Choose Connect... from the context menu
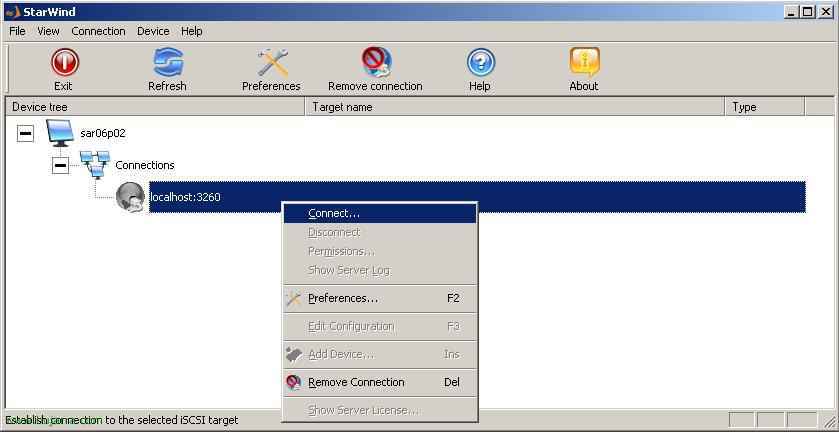 pyautogui.click(x=379, y=213)
